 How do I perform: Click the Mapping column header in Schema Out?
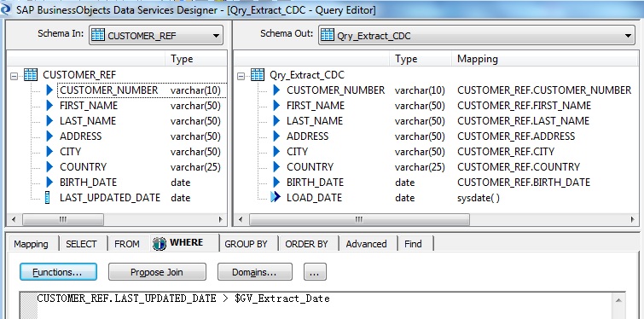(x=545, y=59)
